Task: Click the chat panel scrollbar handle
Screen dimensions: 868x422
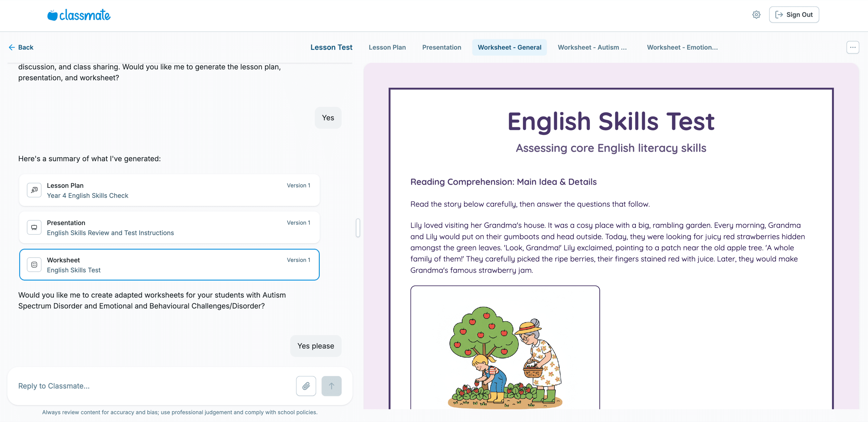Action: click(x=358, y=228)
